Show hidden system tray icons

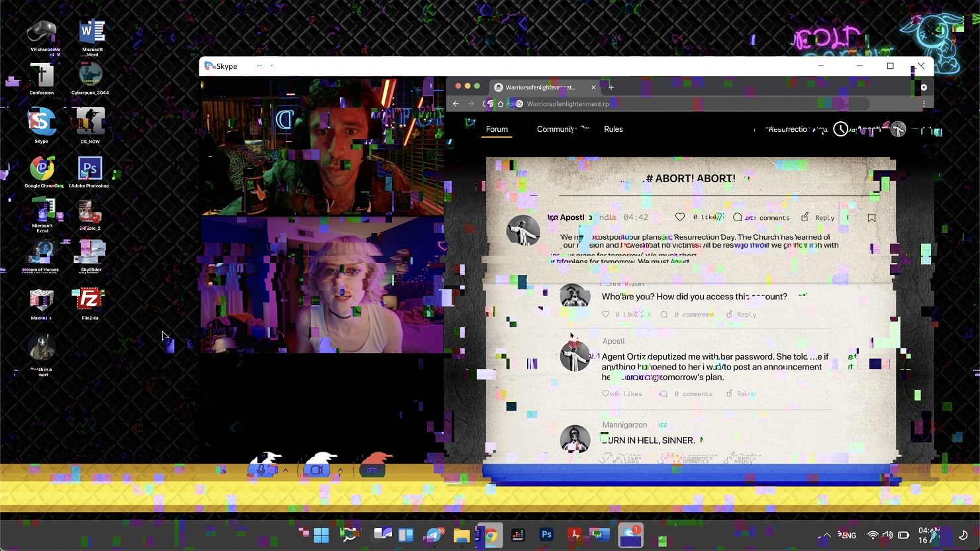click(x=826, y=535)
